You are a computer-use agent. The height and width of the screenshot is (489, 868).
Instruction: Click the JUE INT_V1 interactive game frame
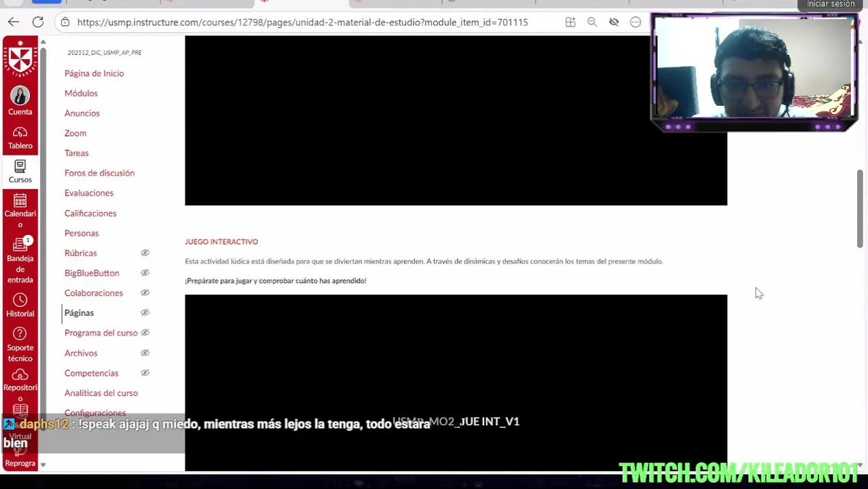coord(456,382)
